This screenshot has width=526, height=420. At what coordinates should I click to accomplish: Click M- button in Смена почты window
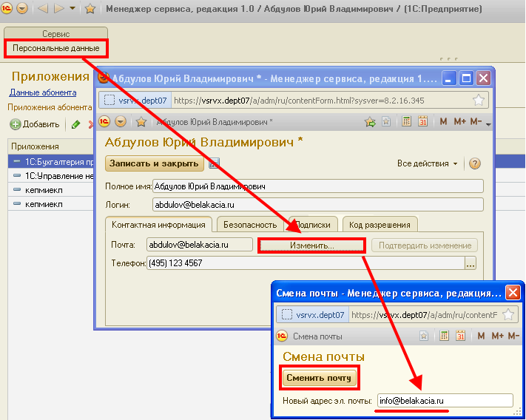click(513, 336)
